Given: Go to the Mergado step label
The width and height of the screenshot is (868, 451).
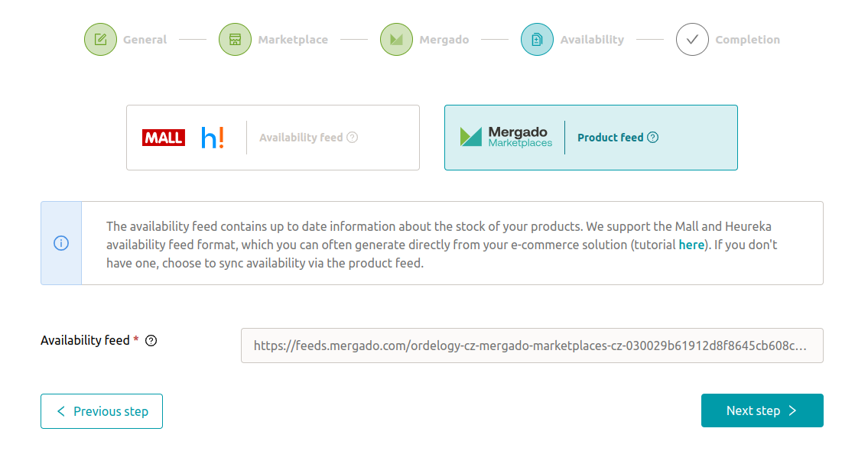Looking at the screenshot, I should (444, 40).
